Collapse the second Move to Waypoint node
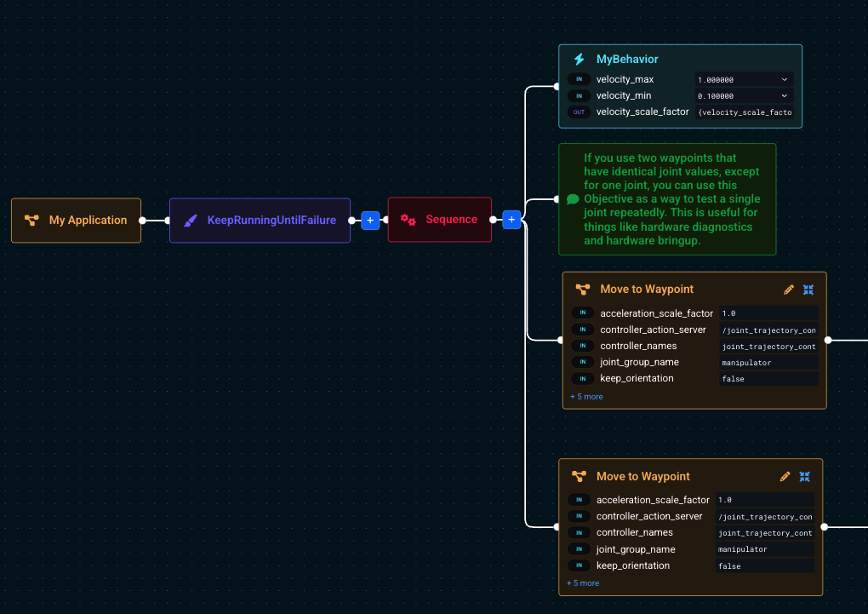This screenshot has width=868, height=614. (x=804, y=477)
